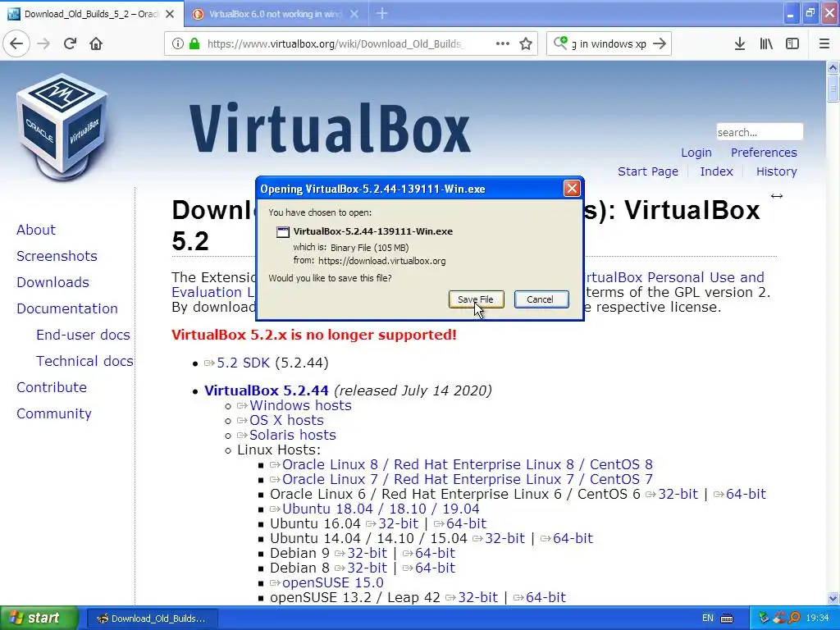The height and width of the screenshot is (630, 840).
Task: Submit search with the go arrow
Action: click(x=660, y=43)
